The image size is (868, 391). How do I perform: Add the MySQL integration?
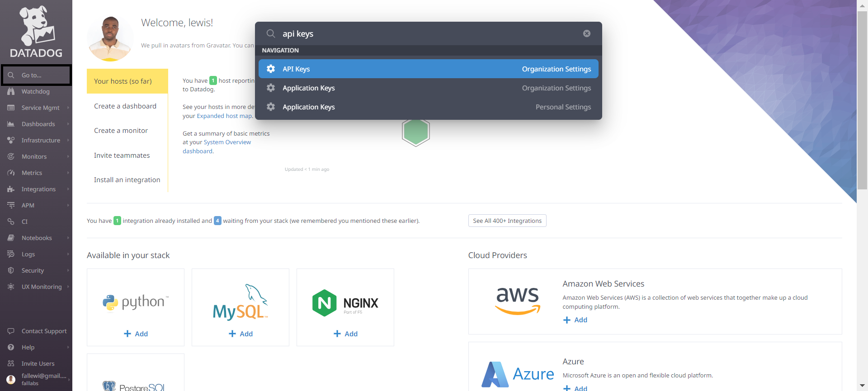point(241,334)
